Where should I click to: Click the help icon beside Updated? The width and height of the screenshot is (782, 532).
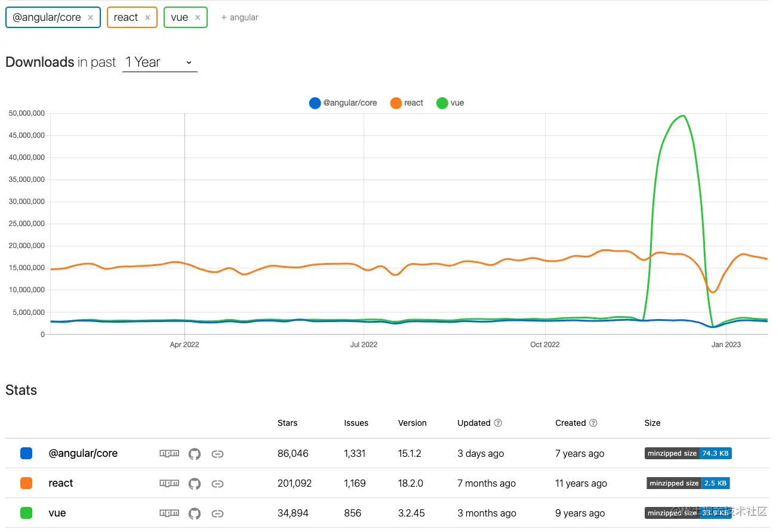[498, 423]
